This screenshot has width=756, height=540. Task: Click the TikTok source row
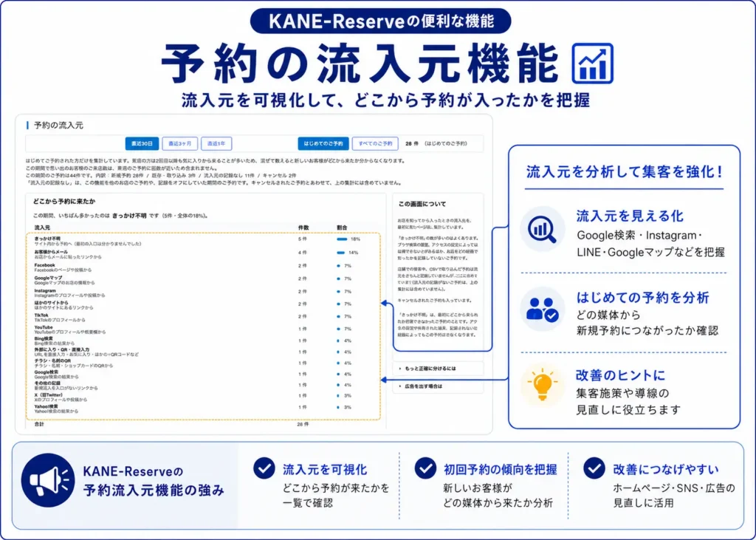203,318
